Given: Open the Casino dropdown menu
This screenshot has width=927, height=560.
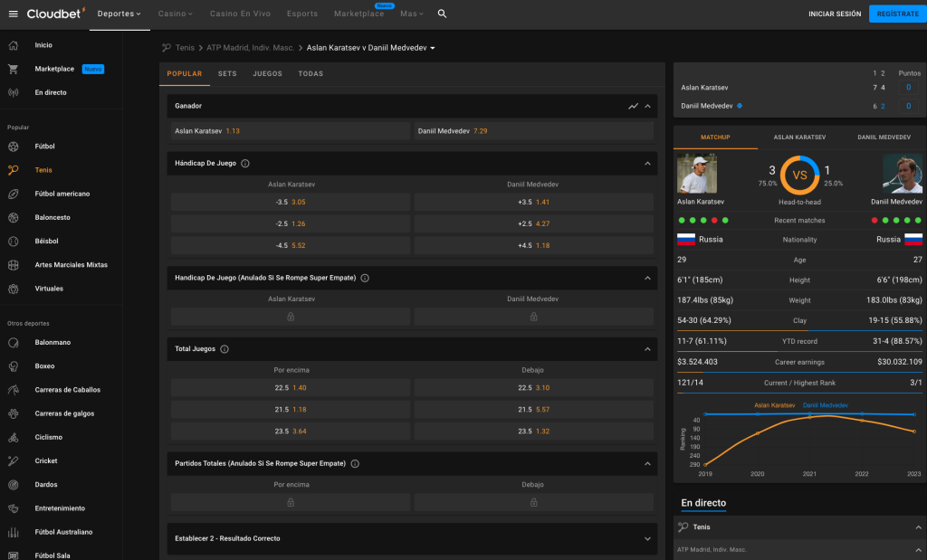Looking at the screenshot, I should 175,14.
